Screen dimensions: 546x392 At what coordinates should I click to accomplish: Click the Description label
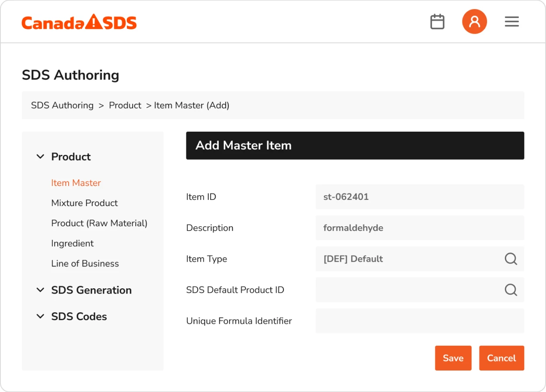coord(210,228)
